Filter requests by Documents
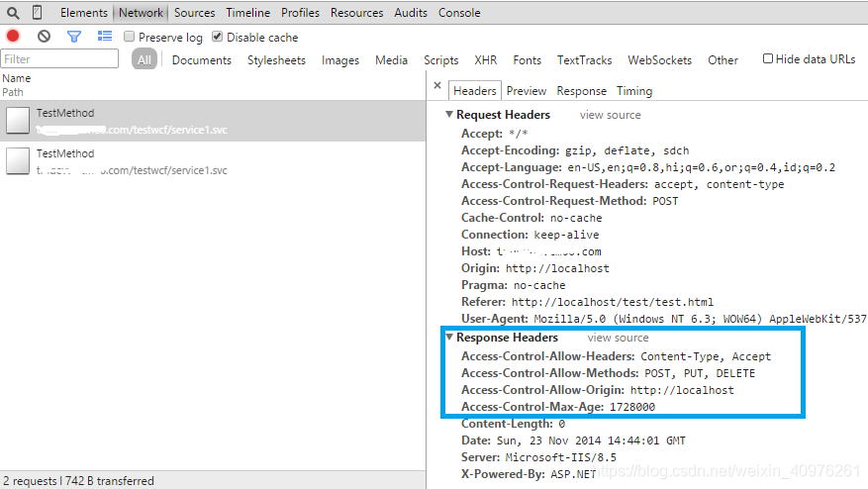Viewport: 868px width, 489px height. [x=202, y=59]
